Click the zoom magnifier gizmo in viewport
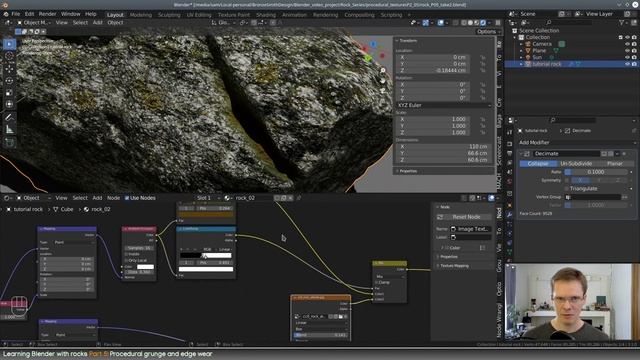This screenshot has height=360, width=640. pos(383,71)
